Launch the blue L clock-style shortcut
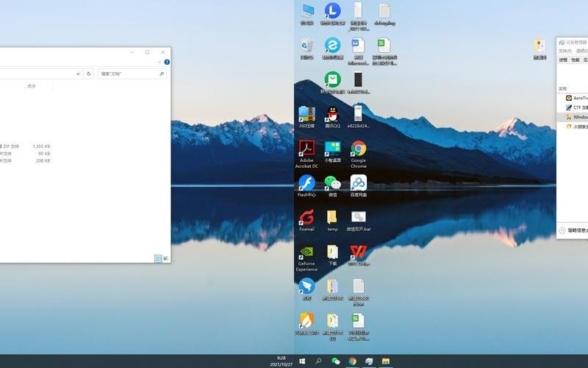 [x=333, y=14]
